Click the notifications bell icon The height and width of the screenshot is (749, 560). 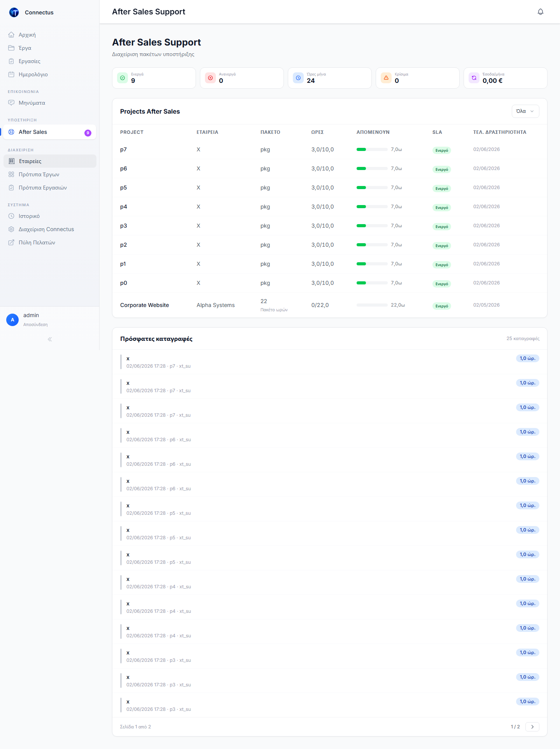(x=540, y=12)
